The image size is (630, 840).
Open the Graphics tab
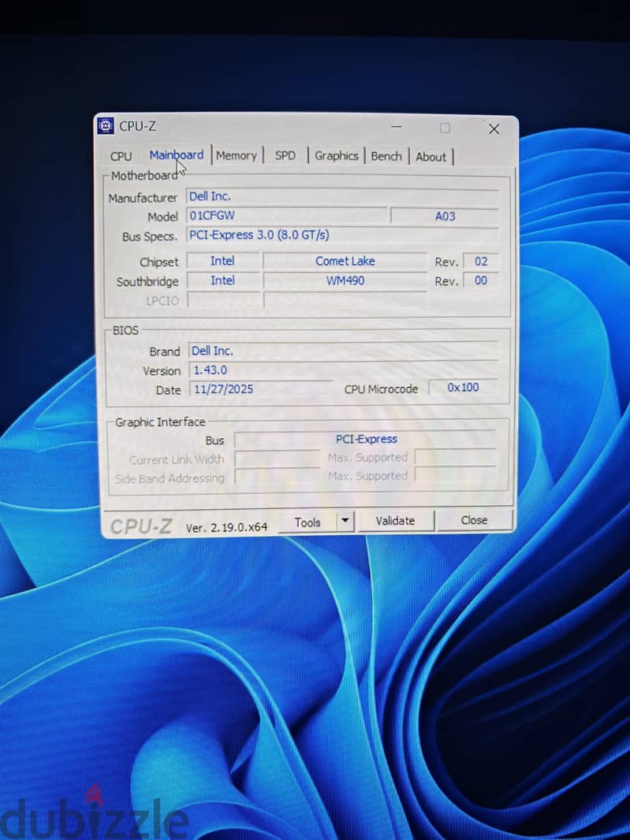336,155
